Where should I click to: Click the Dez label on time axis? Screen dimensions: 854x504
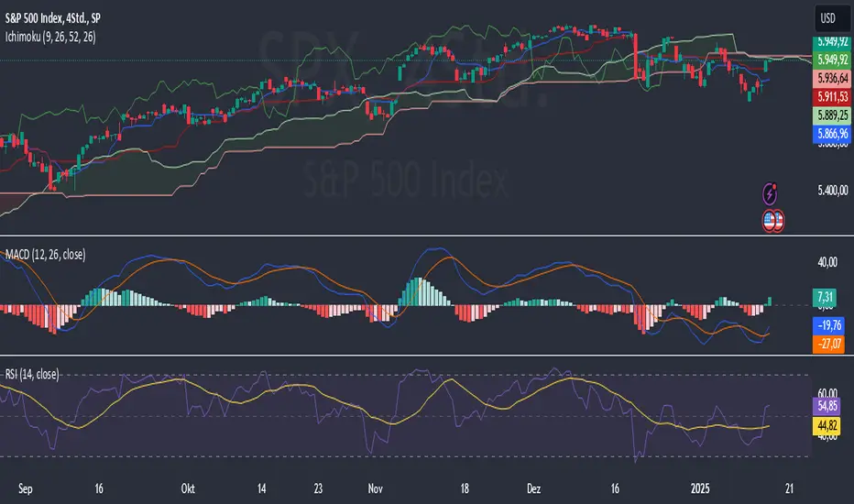[533, 488]
